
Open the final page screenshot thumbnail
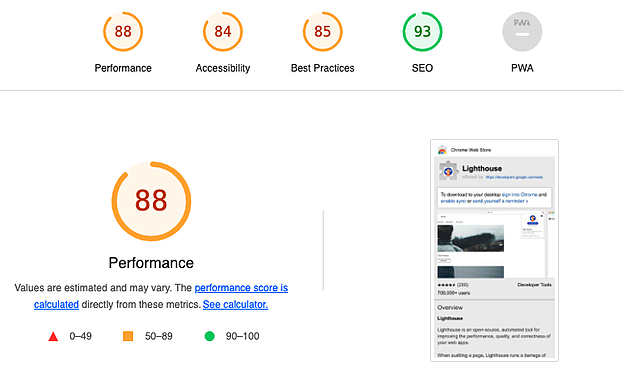click(494, 250)
